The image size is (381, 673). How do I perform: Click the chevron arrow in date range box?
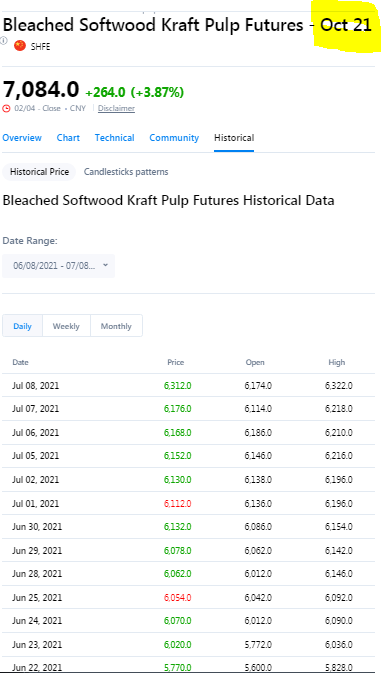106,265
